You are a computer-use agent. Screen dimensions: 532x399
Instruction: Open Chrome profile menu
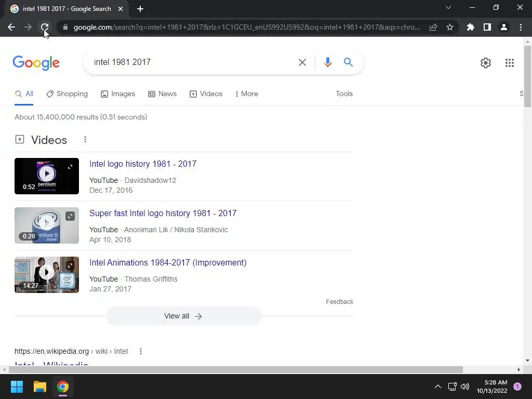click(x=504, y=27)
